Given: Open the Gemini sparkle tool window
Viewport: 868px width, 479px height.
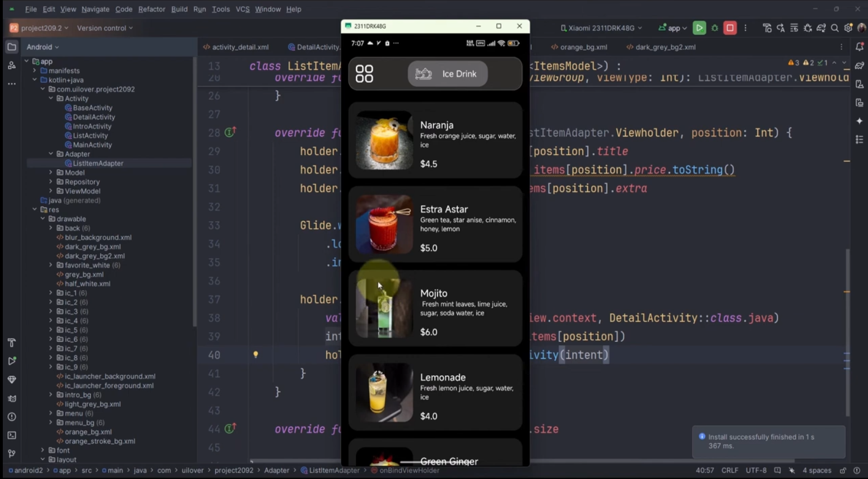Looking at the screenshot, I should (x=860, y=121).
